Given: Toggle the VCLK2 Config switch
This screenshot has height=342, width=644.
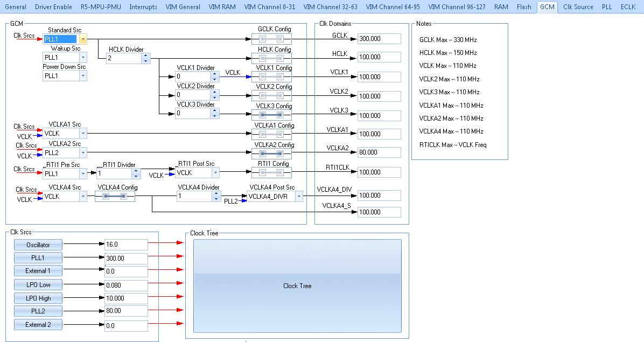Looking at the screenshot, I should [x=271, y=96].
